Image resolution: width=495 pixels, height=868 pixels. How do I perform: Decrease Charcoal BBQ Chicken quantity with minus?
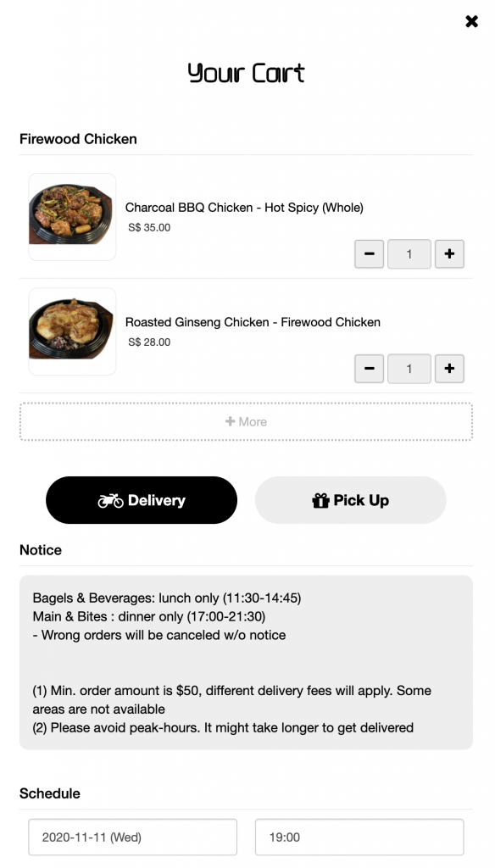(370, 254)
